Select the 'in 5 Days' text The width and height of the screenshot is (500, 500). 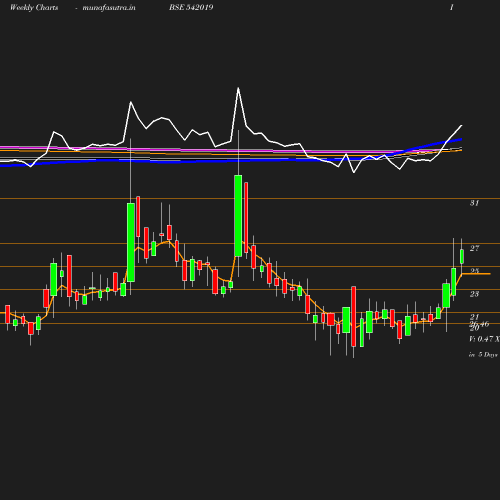coord(483,355)
